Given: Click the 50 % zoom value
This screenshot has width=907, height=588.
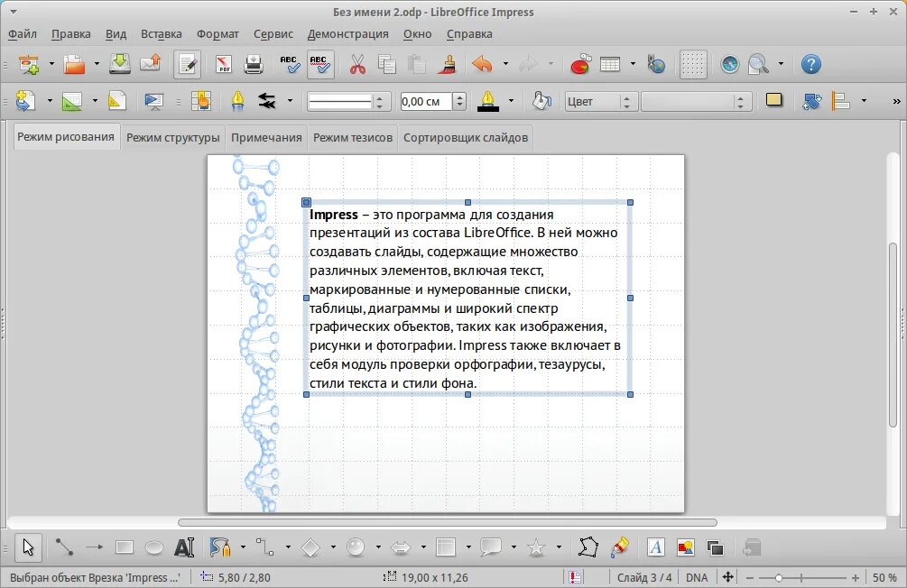Looking at the screenshot, I should pos(885,577).
